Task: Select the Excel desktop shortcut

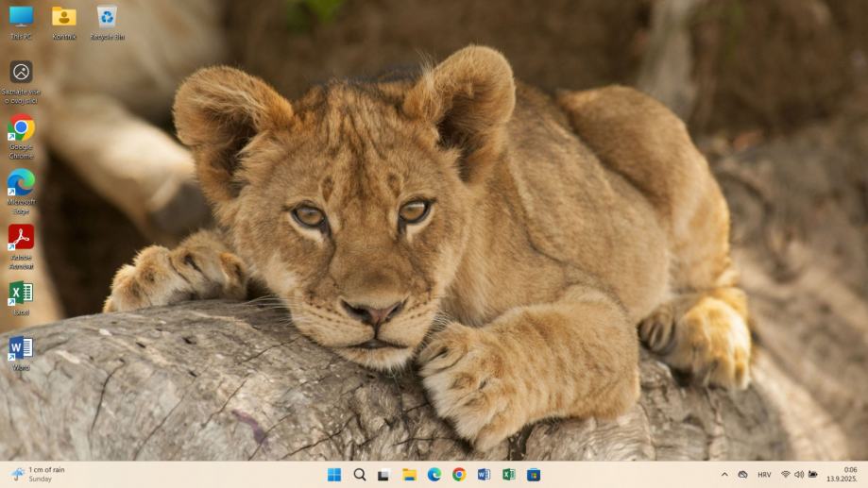Action: tap(21, 297)
